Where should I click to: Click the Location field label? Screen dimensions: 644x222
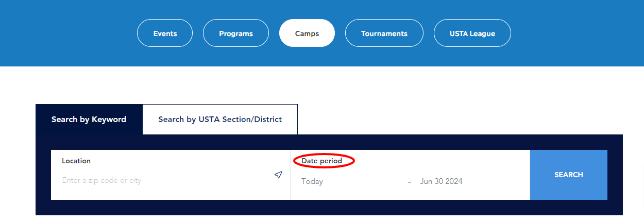click(x=76, y=161)
